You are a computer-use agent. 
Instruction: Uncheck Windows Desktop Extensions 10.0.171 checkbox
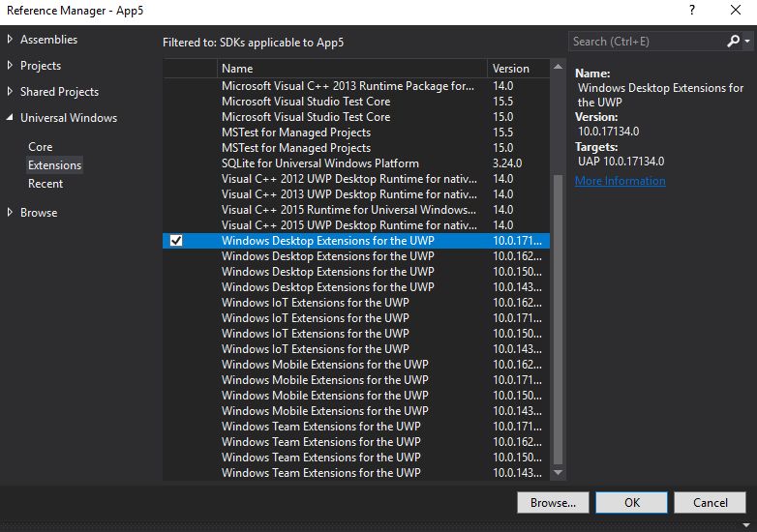click(x=176, y=240)
